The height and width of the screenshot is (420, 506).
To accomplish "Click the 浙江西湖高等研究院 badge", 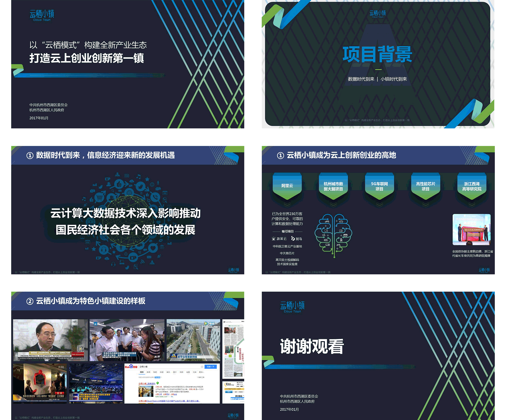I will [471, 186].
